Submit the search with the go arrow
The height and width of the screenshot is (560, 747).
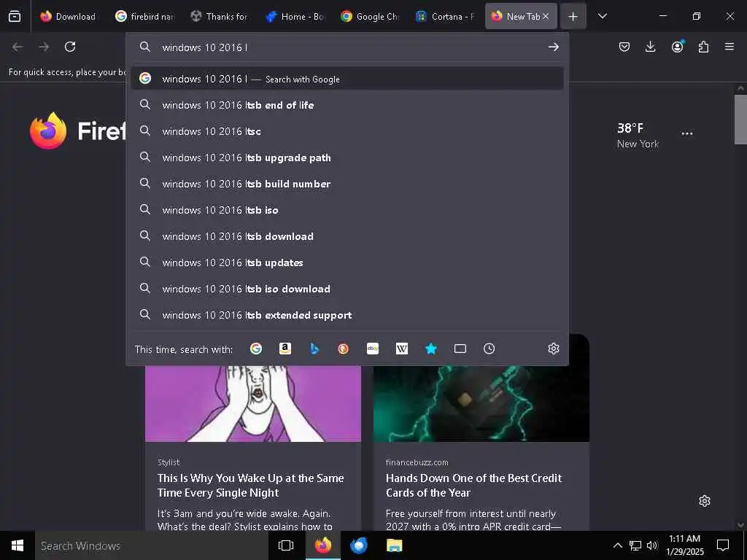[x=553, y=47]
